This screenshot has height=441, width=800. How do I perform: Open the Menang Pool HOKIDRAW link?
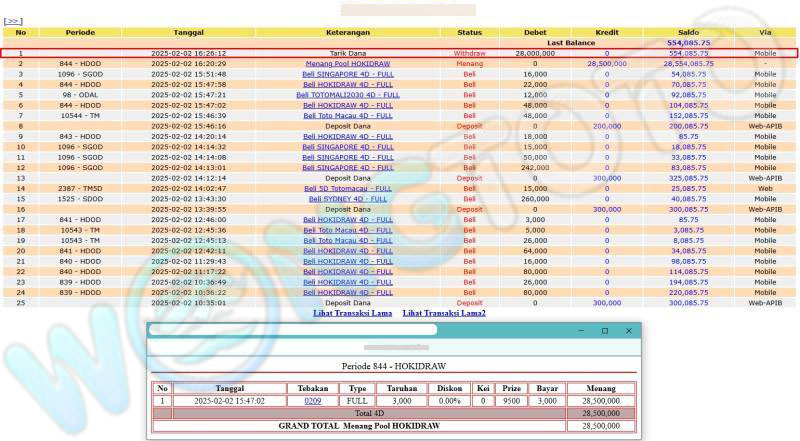pyautogui.click(x=347, y=63)
